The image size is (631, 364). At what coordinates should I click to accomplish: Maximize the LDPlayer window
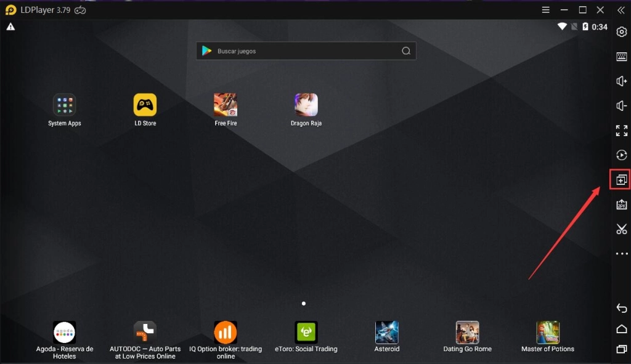click(x=582, y=10)
